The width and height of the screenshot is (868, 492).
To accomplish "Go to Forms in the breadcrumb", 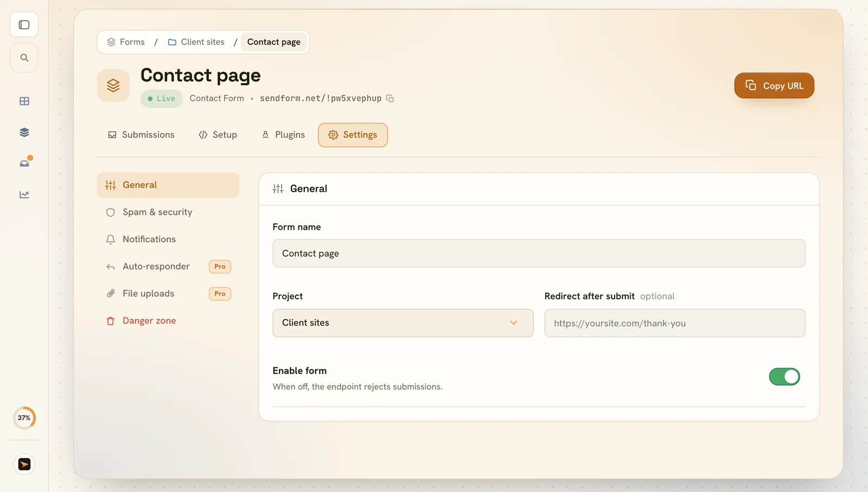I will point(126,42).
